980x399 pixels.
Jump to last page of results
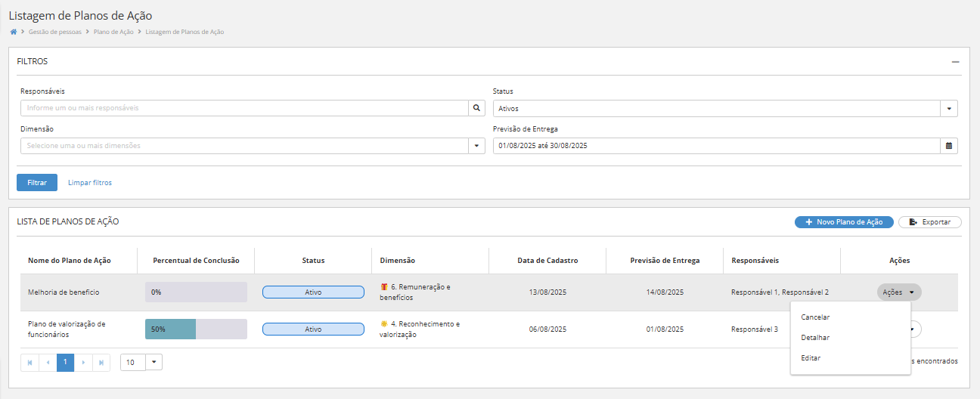(x=101, y=363)
